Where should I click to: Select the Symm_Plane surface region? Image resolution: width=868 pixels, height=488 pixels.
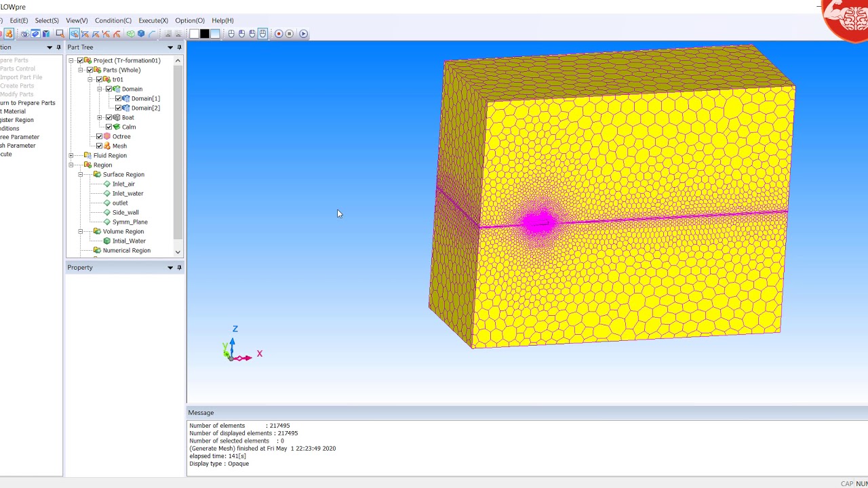[130, 222]
